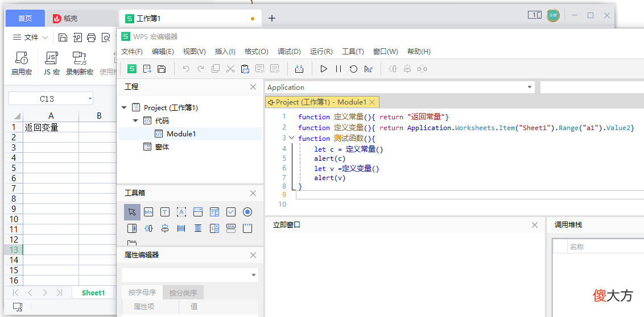The image size is (644, 317).
Task: Pick the radio button control in toolbox
Action: (247, 212)
